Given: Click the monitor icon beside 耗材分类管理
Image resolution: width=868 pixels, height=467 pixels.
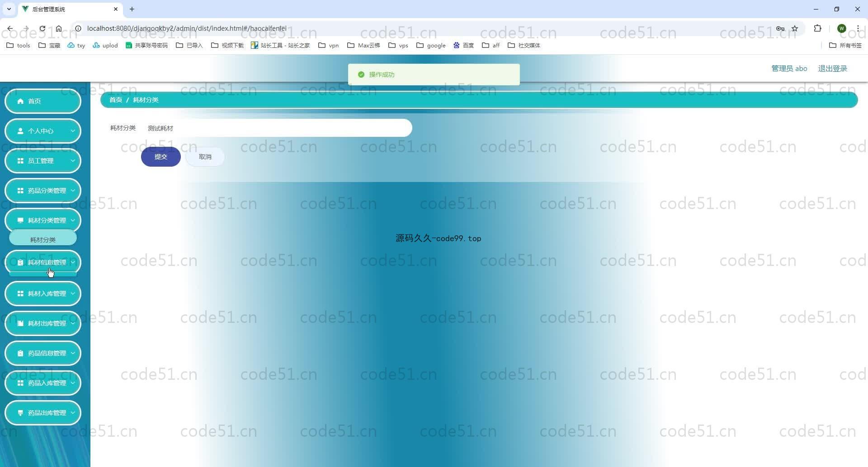Looking at the screenshot, I should tap(20, 220).
